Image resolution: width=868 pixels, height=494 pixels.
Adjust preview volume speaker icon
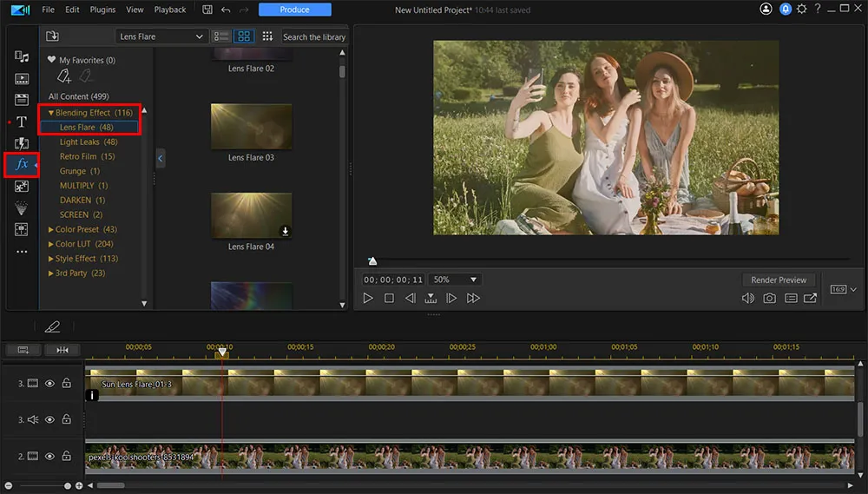click(747, 298)
